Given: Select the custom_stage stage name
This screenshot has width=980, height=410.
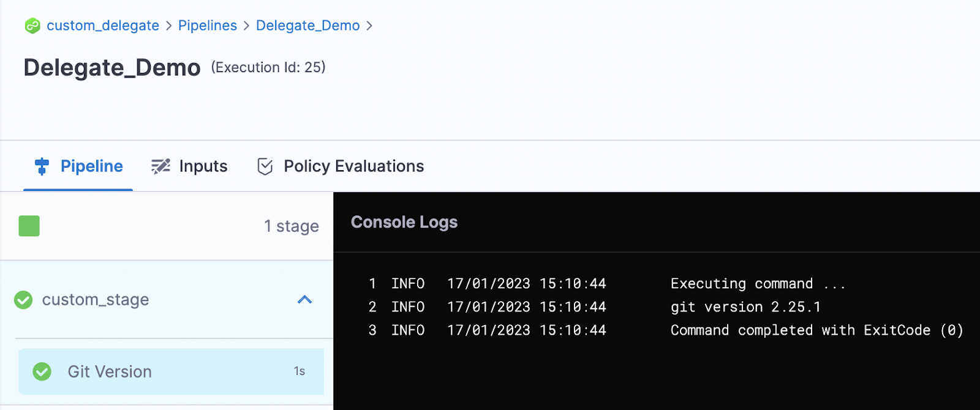Looking at the screenshot, I should point(96,300).
